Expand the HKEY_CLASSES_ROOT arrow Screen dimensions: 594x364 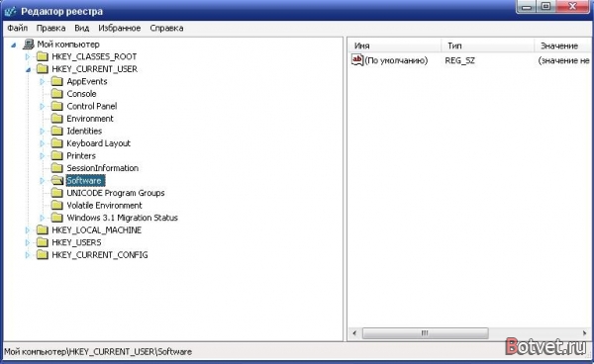pos(28,56)
